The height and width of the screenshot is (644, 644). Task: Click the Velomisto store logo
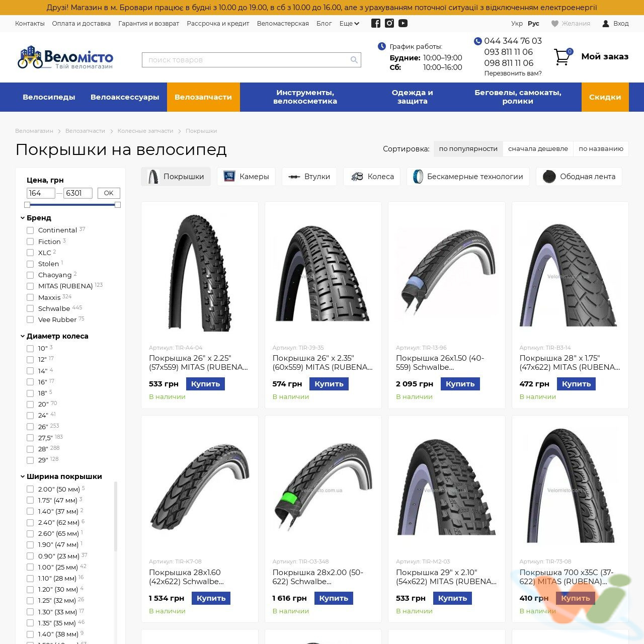[65, 58]
